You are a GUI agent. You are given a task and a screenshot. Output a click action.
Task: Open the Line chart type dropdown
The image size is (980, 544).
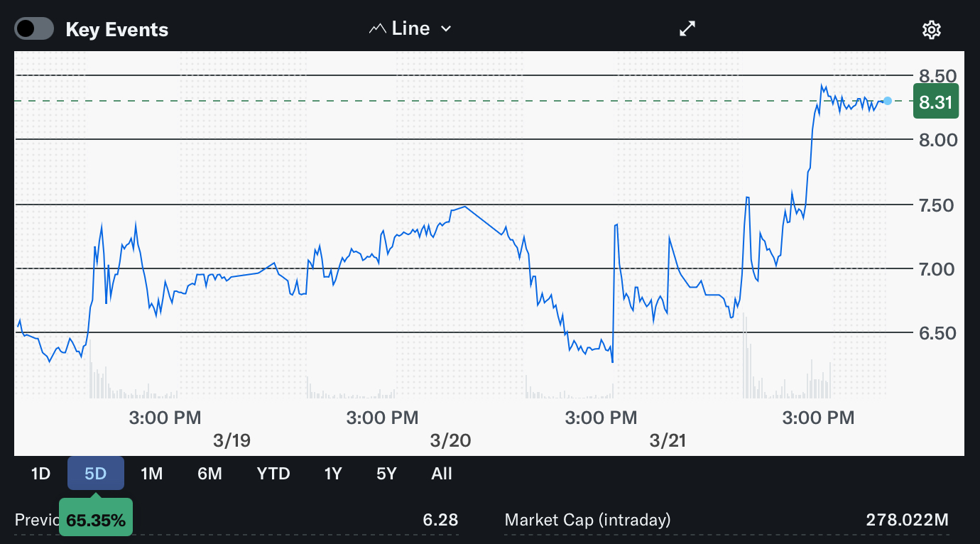tap(410, 28)
